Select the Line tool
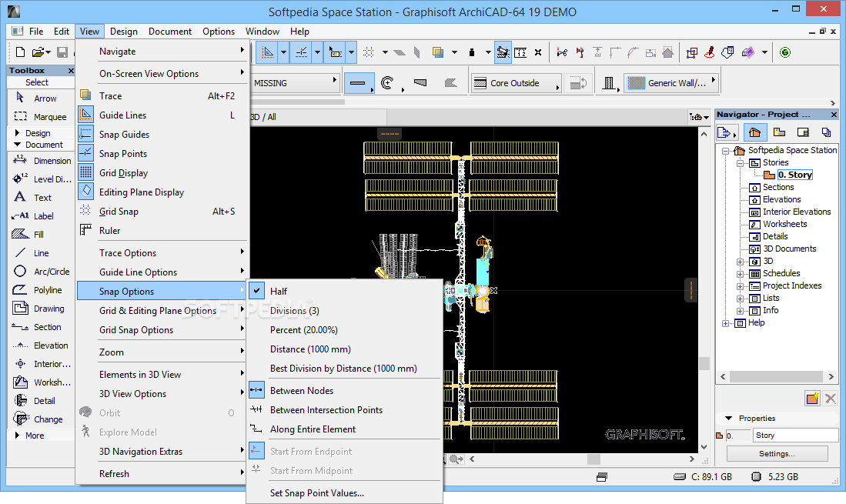The image size is (846, 504). click(x=41, y=253)
